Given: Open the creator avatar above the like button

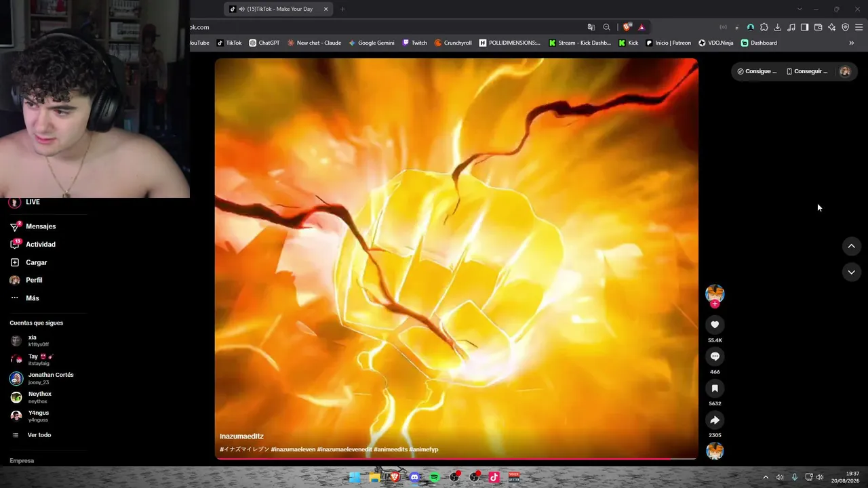Looking at the screenshot, I should pos(715,293).
